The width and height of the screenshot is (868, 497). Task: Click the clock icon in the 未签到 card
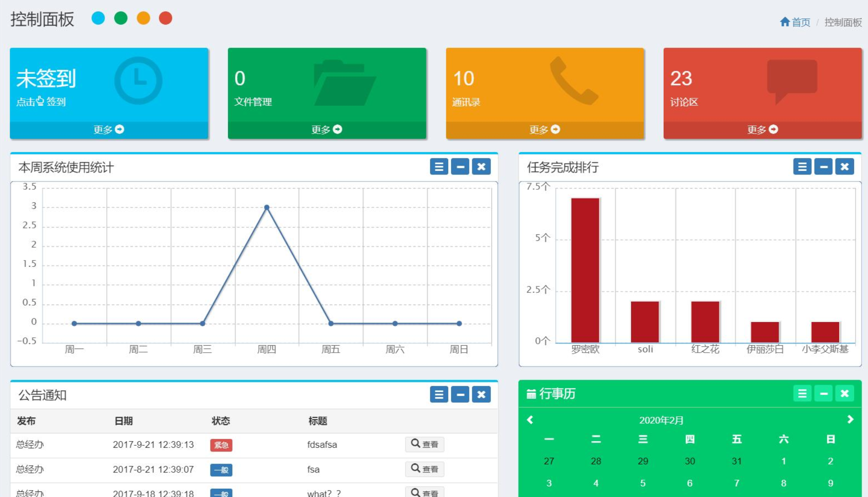(x=138, y=81)
